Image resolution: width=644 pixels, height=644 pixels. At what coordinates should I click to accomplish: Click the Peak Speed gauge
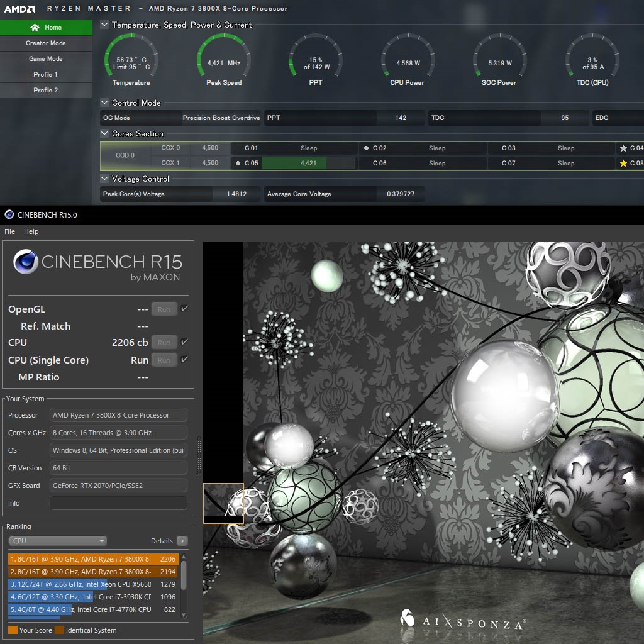click(223, 55)
